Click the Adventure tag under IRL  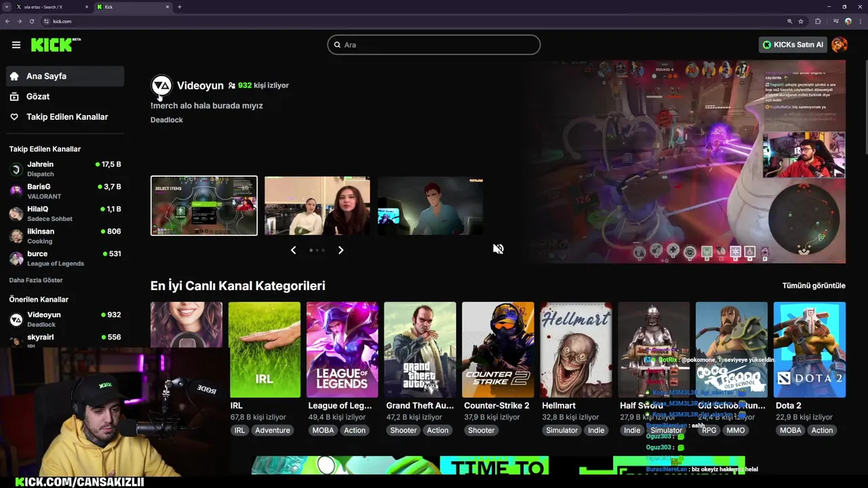(273, 430)
